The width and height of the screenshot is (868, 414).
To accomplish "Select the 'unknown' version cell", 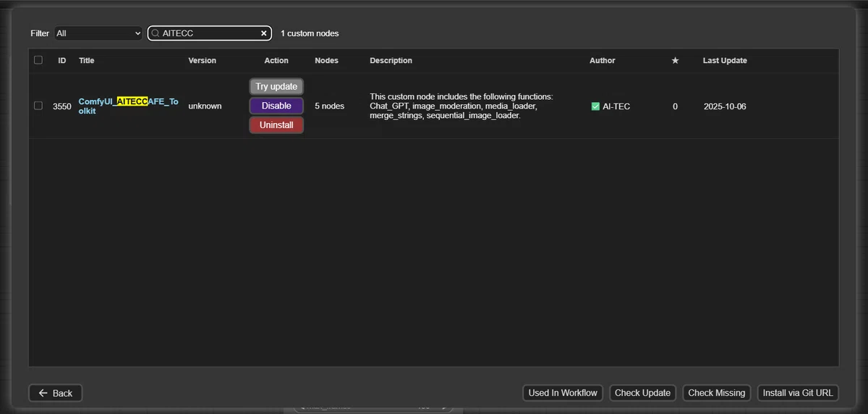I will point(205,106).
